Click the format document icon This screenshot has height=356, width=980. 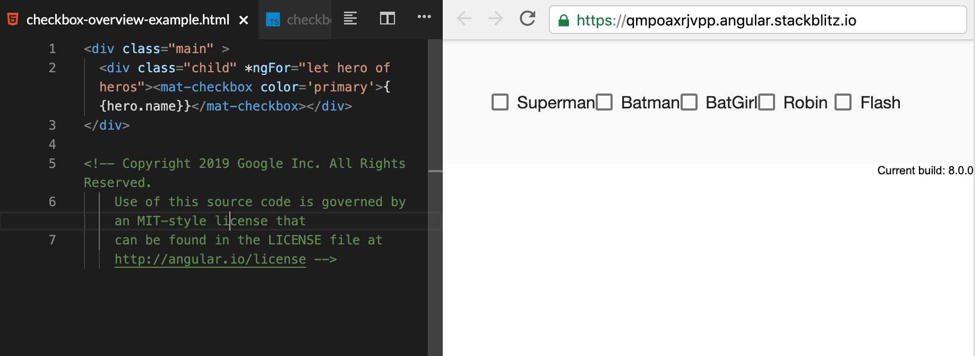click(x=350, y=19)
